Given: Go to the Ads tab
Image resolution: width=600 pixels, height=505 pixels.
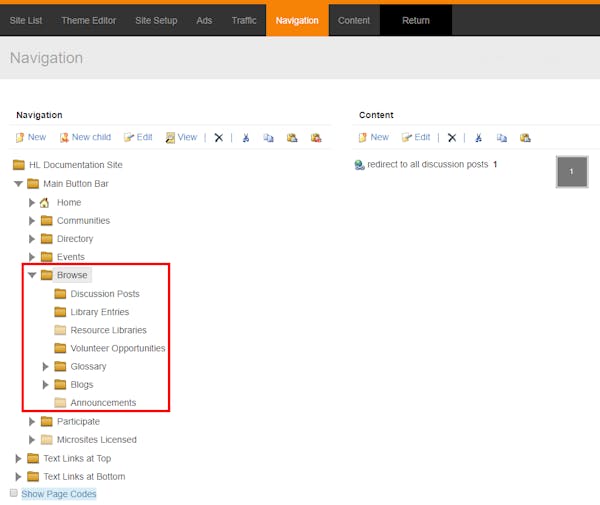Looking at the screenshot, I should [204, 20].
